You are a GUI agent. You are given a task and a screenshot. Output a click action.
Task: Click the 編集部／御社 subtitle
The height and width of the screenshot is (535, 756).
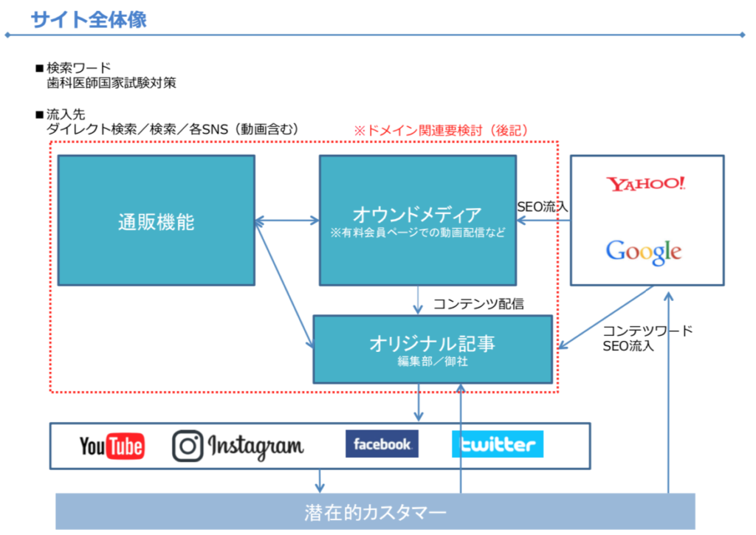433,362
